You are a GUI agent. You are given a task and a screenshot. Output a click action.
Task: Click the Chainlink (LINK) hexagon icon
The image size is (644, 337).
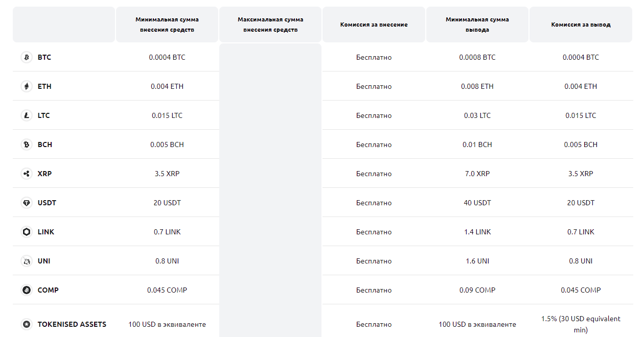point(27,232)
